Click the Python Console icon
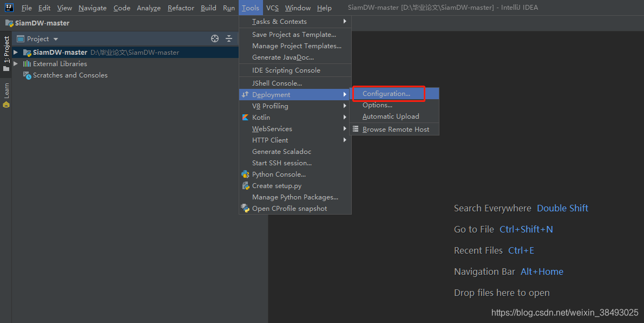644x323 pixels. 245,175
